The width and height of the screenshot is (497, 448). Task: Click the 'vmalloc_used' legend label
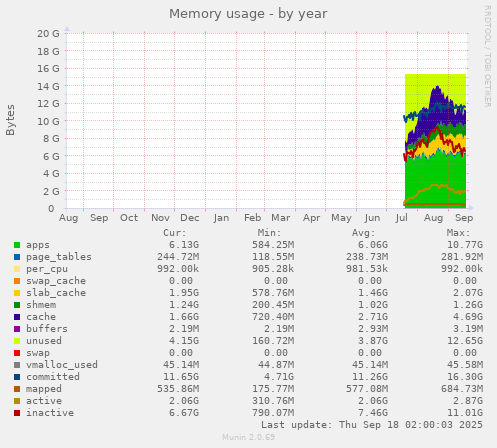(62, 365)
